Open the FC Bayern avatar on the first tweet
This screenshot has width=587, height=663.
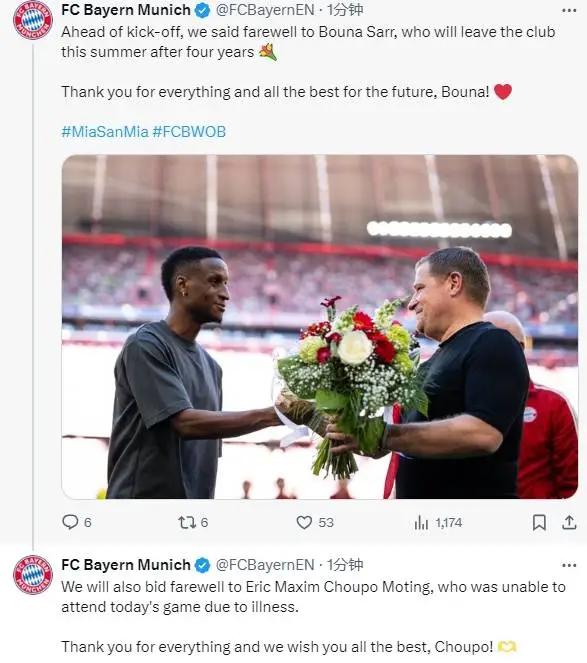coord(33,20)
